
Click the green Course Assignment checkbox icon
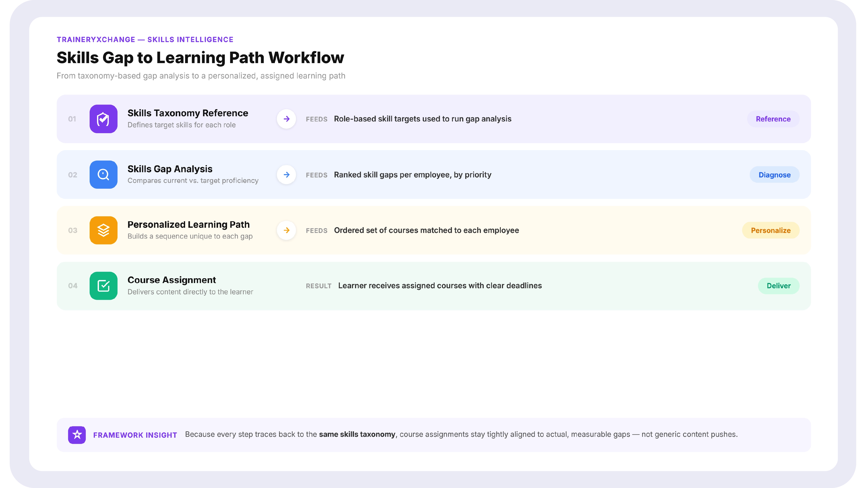pos(104,286)
